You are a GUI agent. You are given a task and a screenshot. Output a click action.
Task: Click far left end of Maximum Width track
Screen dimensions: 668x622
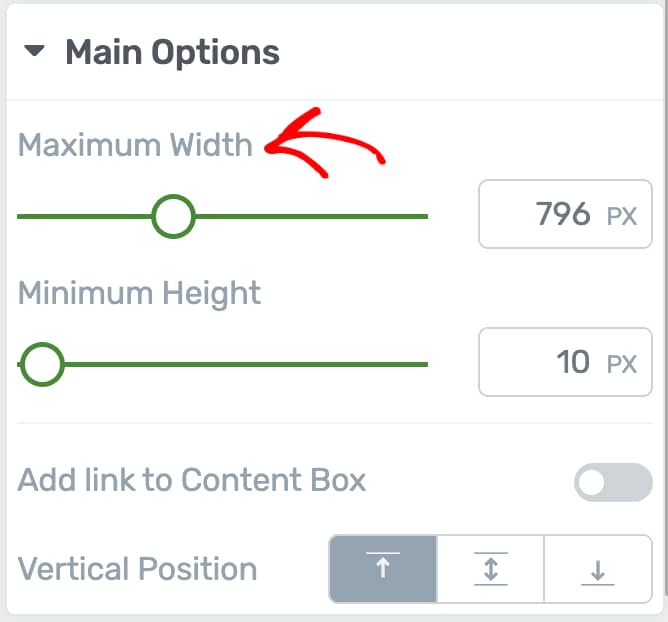click(22, 216)
